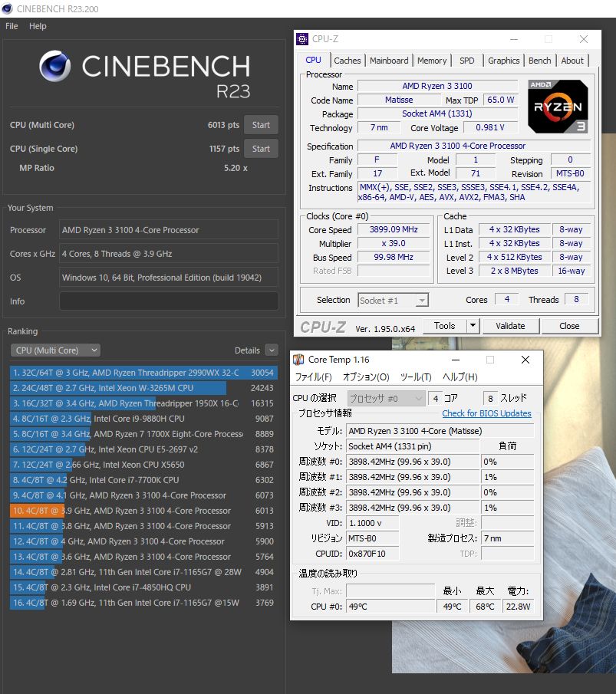Click the CPU #0 49°C temperature reading
The width and height of the screenshot is (616, 694).
390,607
